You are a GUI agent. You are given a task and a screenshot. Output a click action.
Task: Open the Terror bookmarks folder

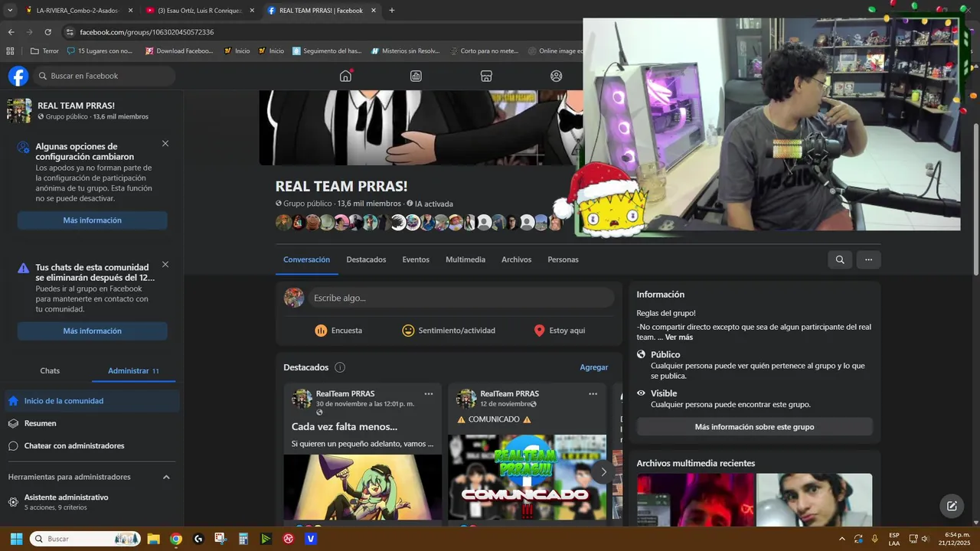(x=44, y=51)
